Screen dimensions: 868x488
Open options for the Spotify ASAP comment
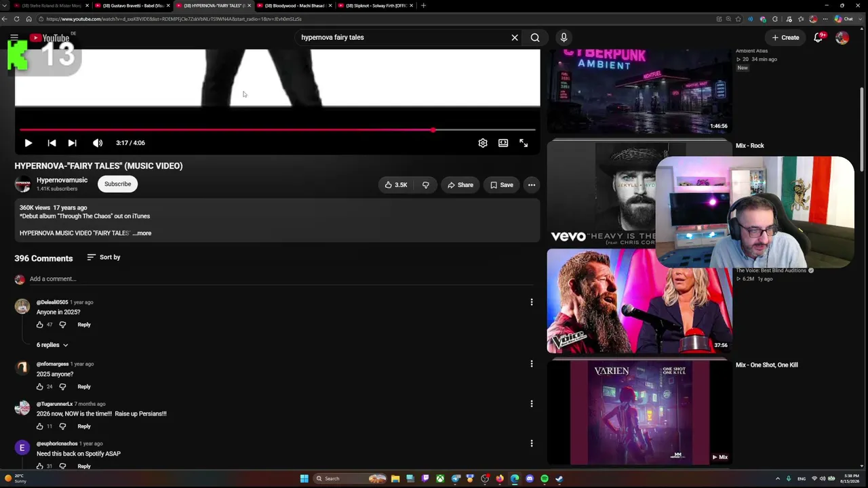pyautogui.click(x=532, y=444)
